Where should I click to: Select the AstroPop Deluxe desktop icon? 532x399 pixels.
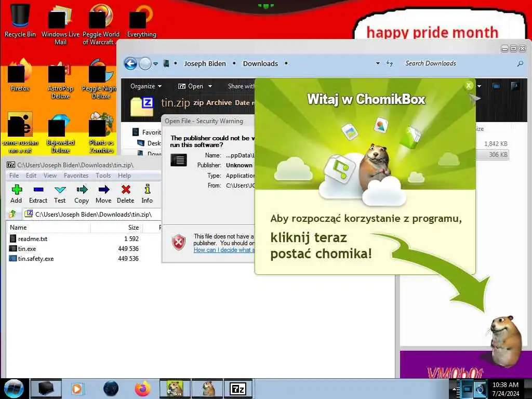click(x=60, y=79)
